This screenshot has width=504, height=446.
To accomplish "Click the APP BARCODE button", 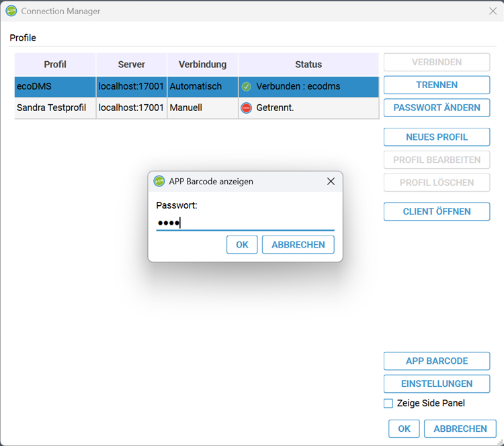I will coord(437,361).
